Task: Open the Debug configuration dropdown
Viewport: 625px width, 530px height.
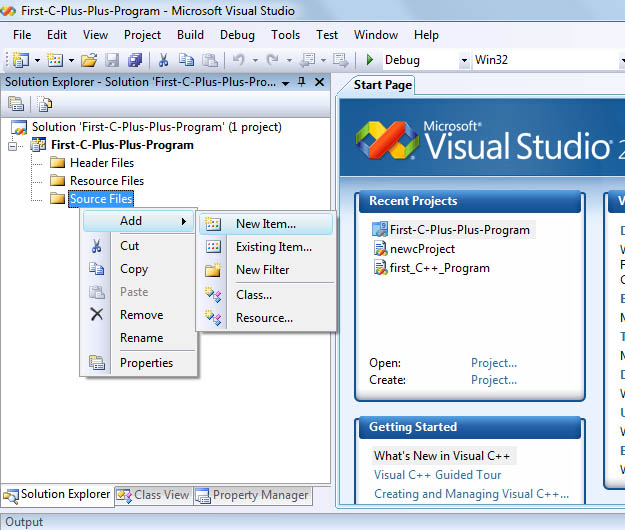Action: (x=464, y=61)
